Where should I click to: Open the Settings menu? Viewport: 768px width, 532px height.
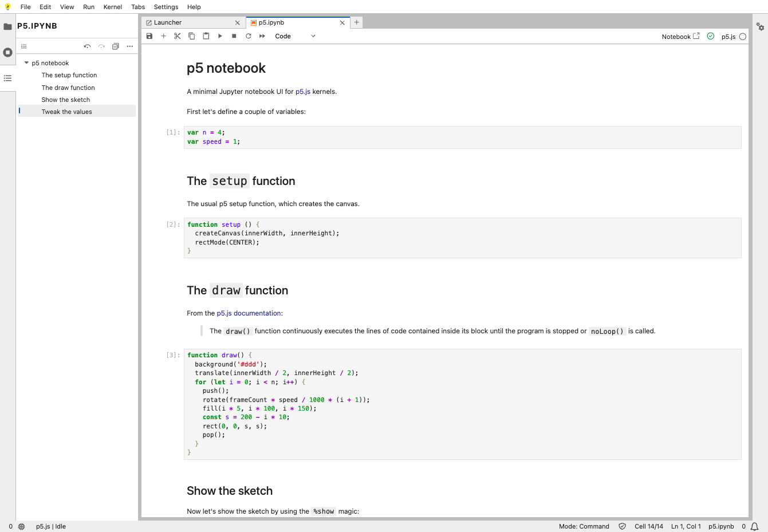[166, 7]
